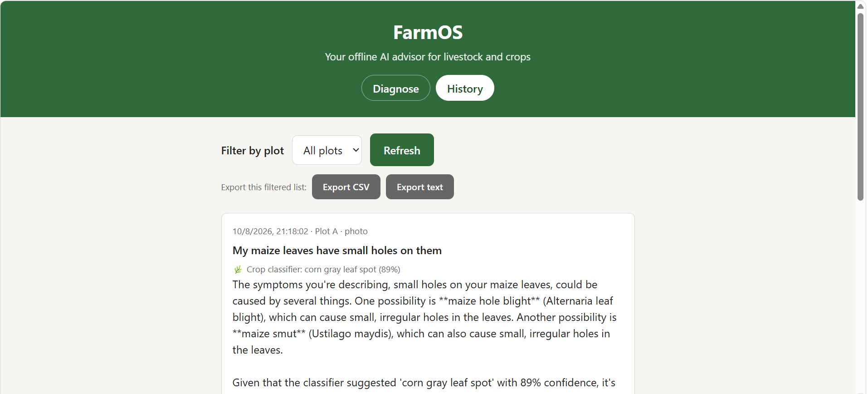868x394 pixels.
Task: Click the scrollbar track below the thumb
Action: 860,295
